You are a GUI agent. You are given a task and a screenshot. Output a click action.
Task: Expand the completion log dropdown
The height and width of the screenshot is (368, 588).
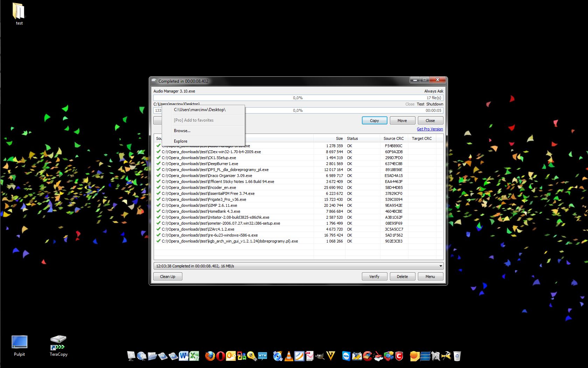[441, 266]
